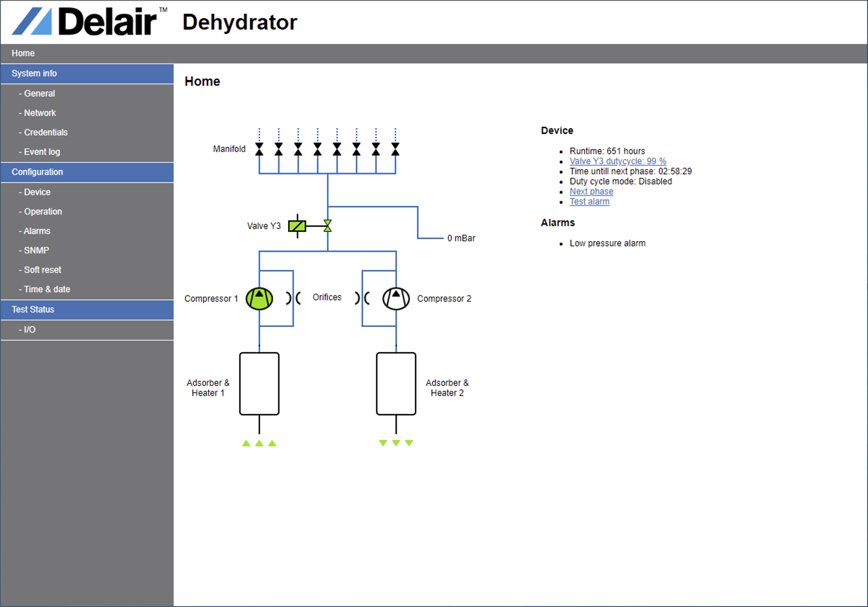Select the Configuration section header
The height and width of the screenshot is (607, 868).
coord(87,172)
